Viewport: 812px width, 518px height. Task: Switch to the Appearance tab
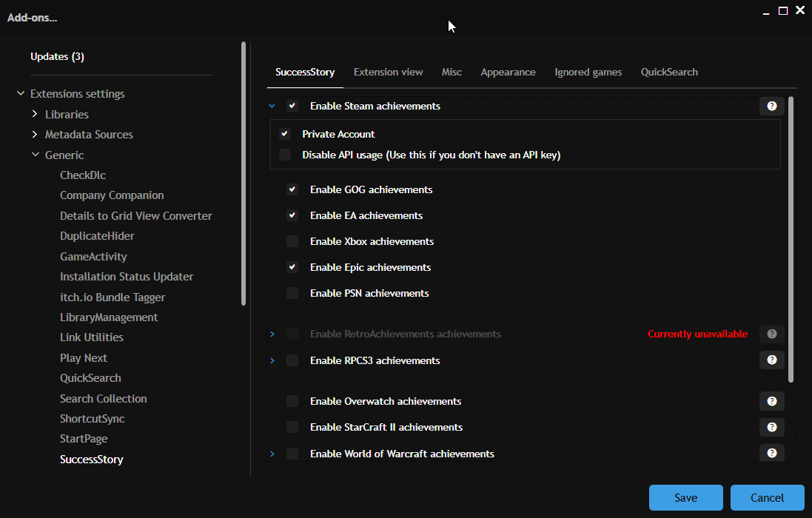508,72
